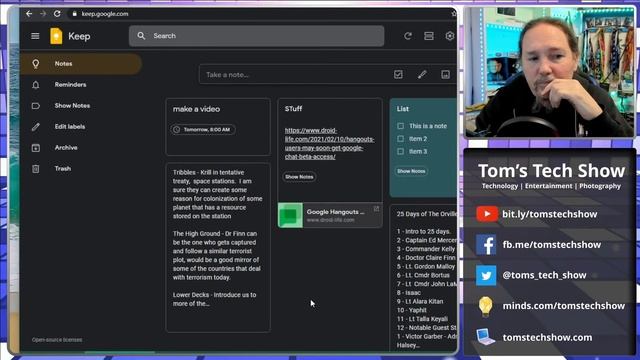Click the Trash bin icon

36,169
